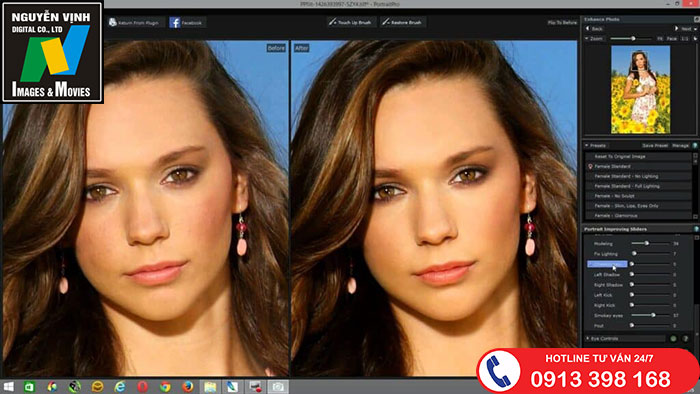Share the photo via Facebook button
The width and height of the screenshot is (700, 394).
click(x=187, y=22)
